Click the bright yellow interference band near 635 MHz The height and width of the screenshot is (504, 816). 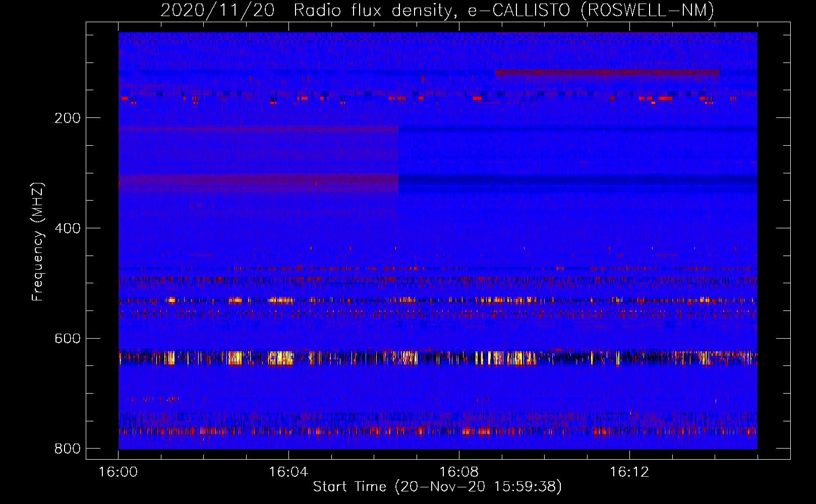click(438, 357)
